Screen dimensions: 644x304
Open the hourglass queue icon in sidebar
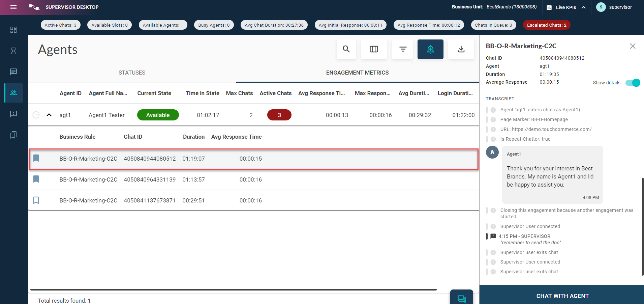[x=13, y=51]
